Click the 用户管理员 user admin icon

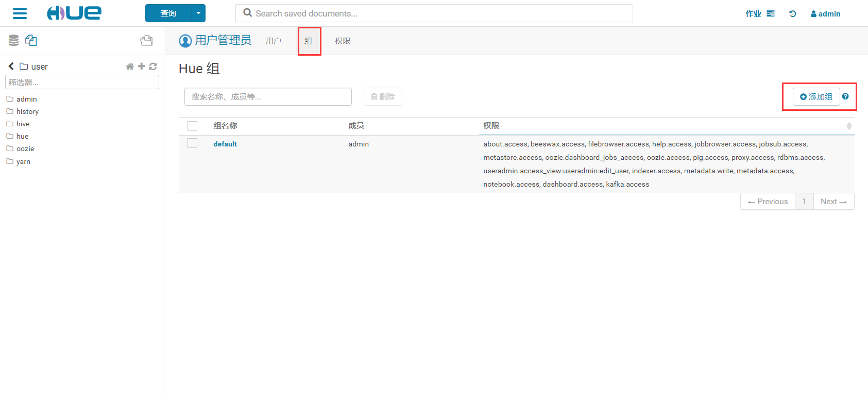(185, 41)
